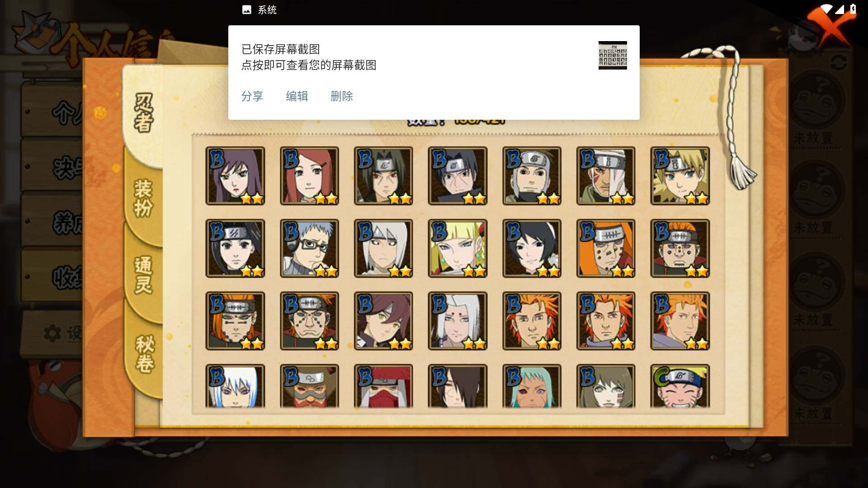Choose the glasses and headphones ninja portrait
Screen dimensions: 868x488
click(x=309, y=249)
